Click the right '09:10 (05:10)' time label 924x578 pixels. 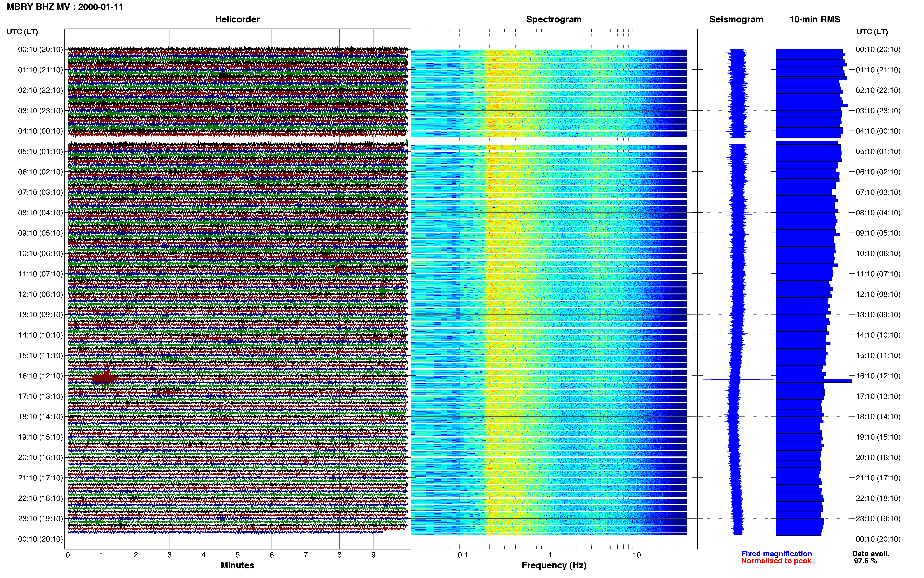pyautogui.click(x=878, y=233)
